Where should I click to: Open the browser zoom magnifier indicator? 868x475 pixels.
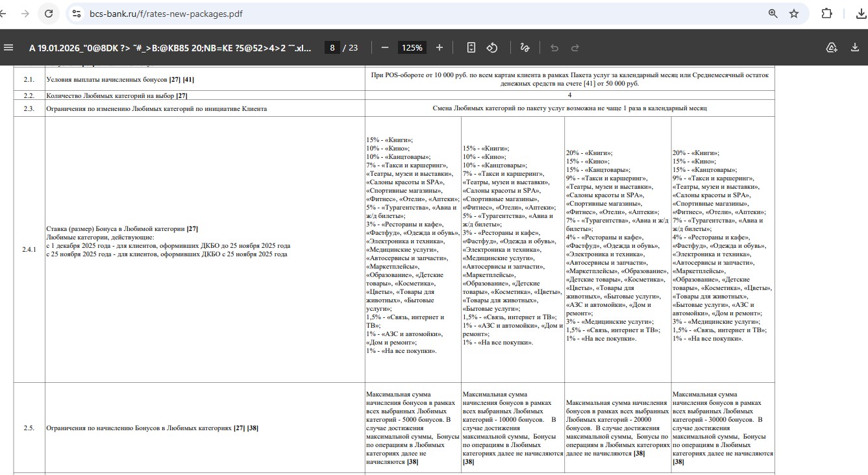(773, 14)
